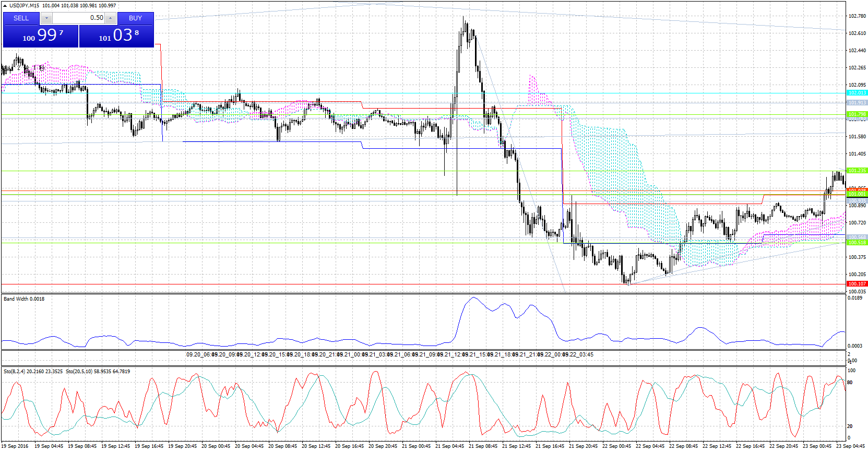Click the red 100.107 price level label
Screen dimensions: 868x452
857,284
